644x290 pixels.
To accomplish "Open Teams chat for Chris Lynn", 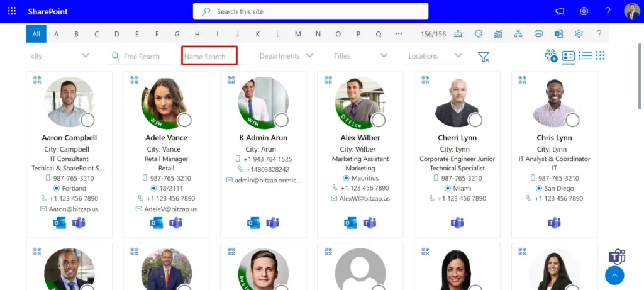I will pos(554,223).
